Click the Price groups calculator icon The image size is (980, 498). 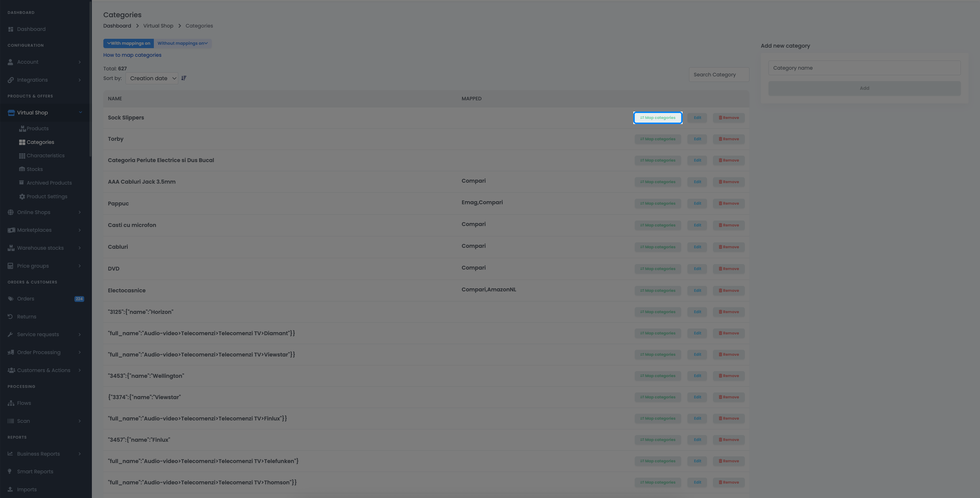[x=10, y=266]
